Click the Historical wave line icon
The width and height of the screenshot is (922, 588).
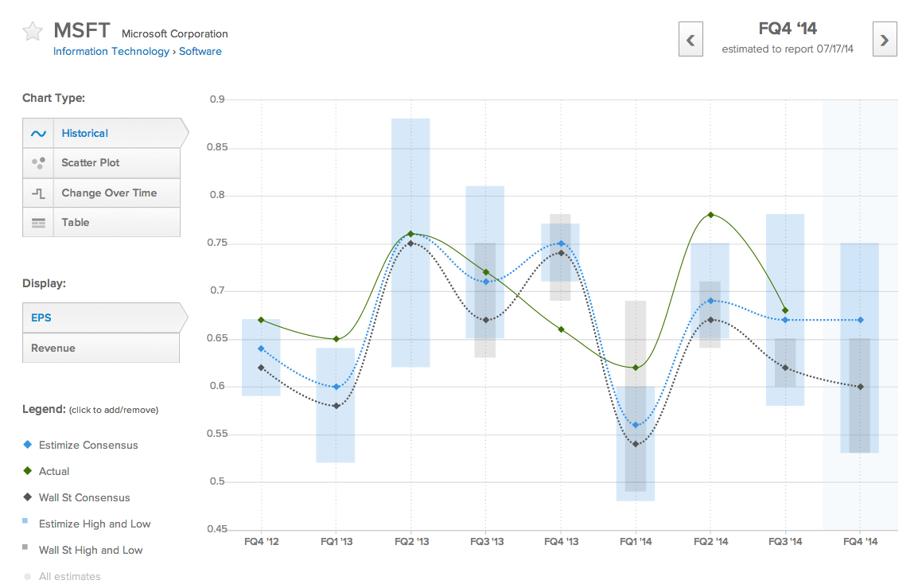click(x=38, y=134)
